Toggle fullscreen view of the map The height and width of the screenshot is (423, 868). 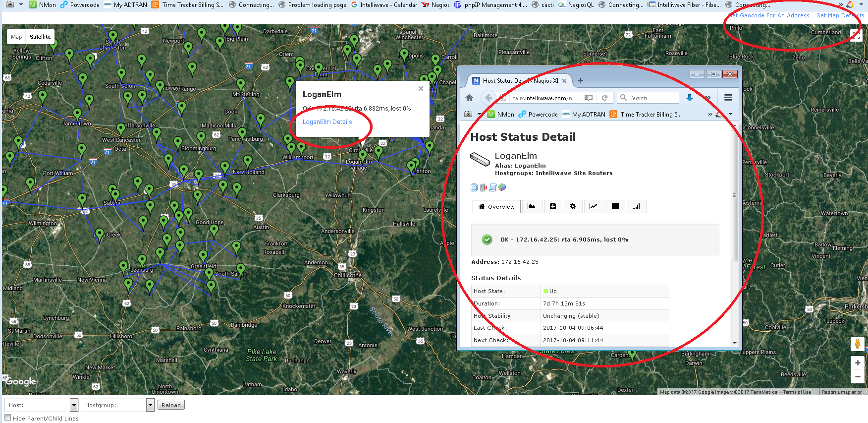pyautogui.click(x=856, y=35)
